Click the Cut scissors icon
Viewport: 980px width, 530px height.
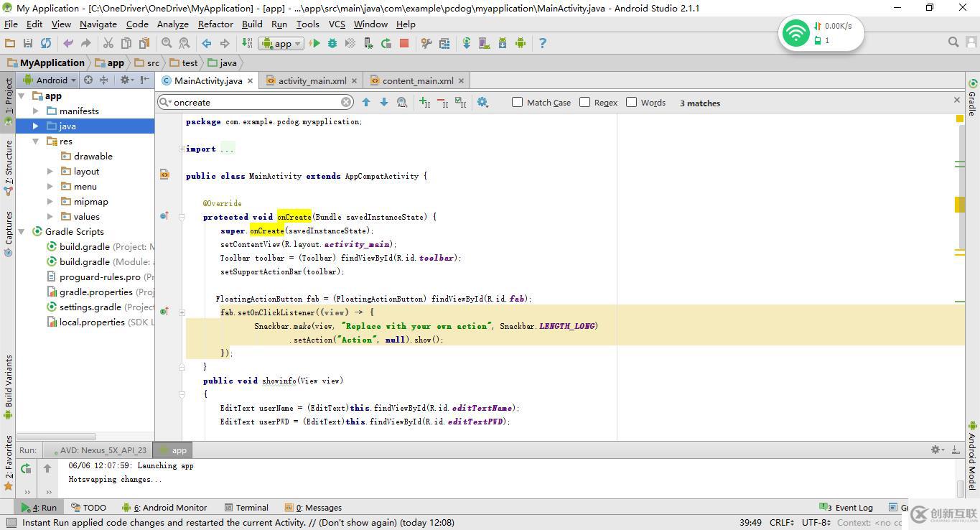pos(108,43)
